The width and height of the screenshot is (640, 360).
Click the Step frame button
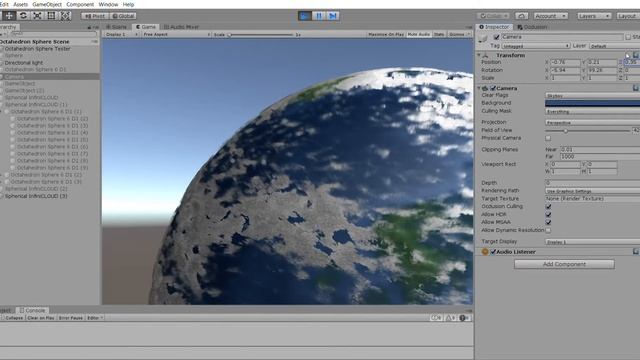333,16
